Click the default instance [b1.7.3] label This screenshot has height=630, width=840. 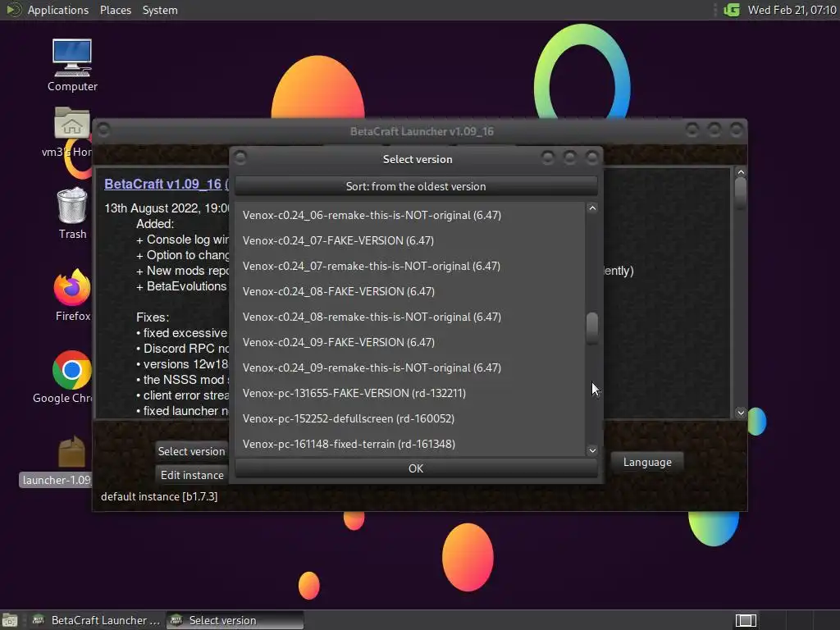coord(159,496)
